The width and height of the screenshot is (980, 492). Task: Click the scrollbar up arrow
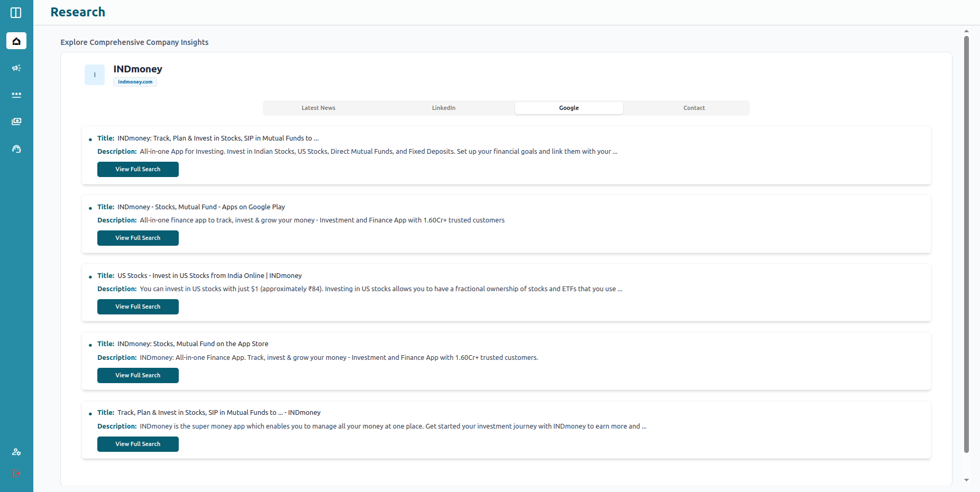[x=966, y=31]
